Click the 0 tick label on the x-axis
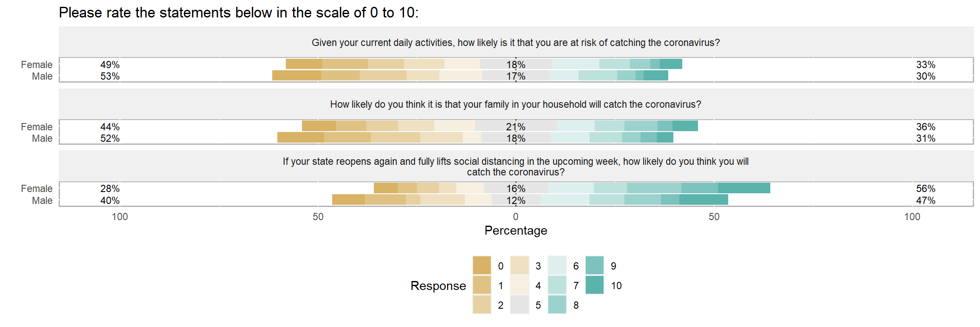This screenshot has width=980, height=327. point(516,217)
